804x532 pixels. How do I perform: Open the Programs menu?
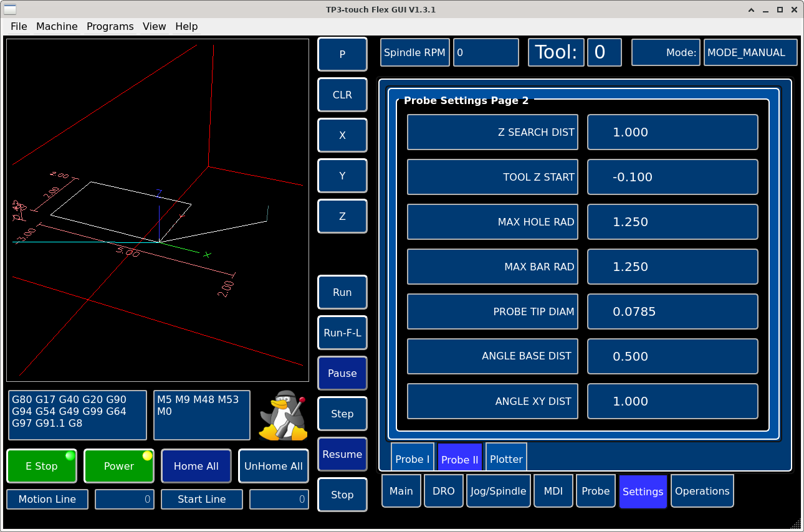click(110, 26)
